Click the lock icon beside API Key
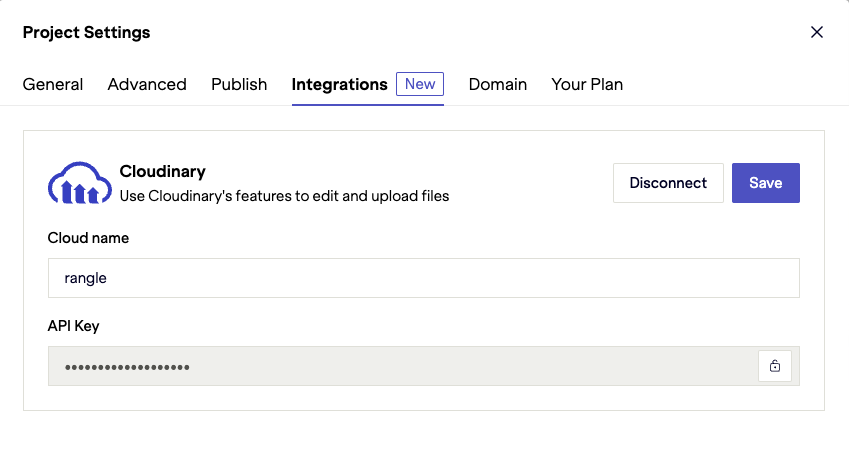 (775, 366)
